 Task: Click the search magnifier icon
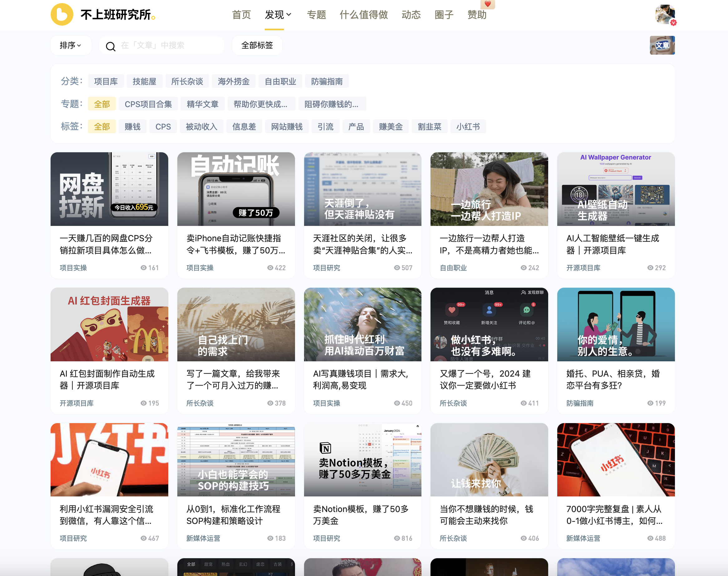pyautogui.click(x=111, y=46)
